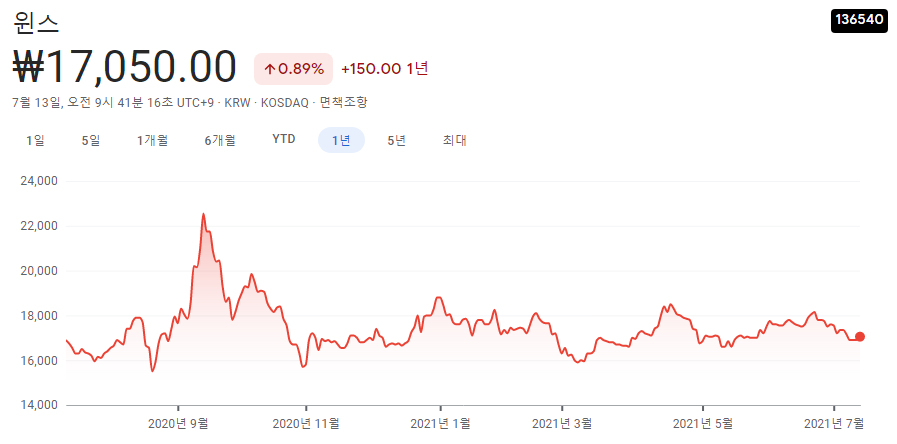Click the chart peak above 22,000

203,215
